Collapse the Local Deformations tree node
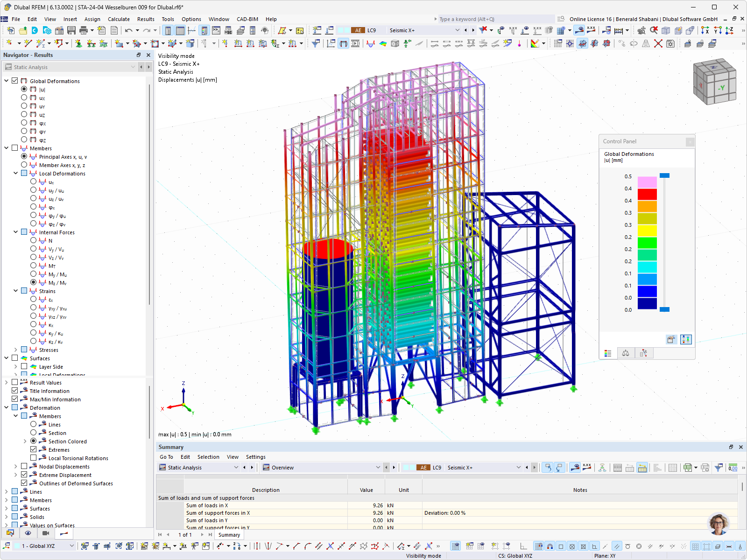Viewport: 747px width, 560px height. 16,173
